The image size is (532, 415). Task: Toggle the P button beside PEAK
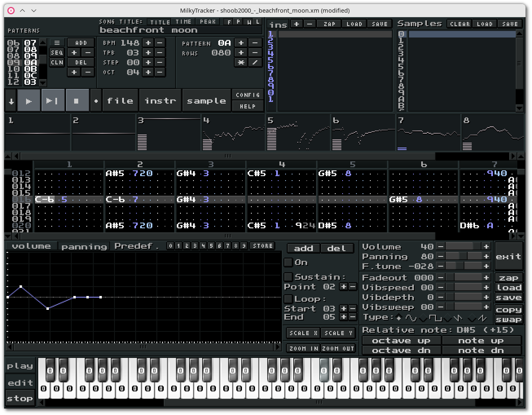pyautogui.click(x=238, y=22)
